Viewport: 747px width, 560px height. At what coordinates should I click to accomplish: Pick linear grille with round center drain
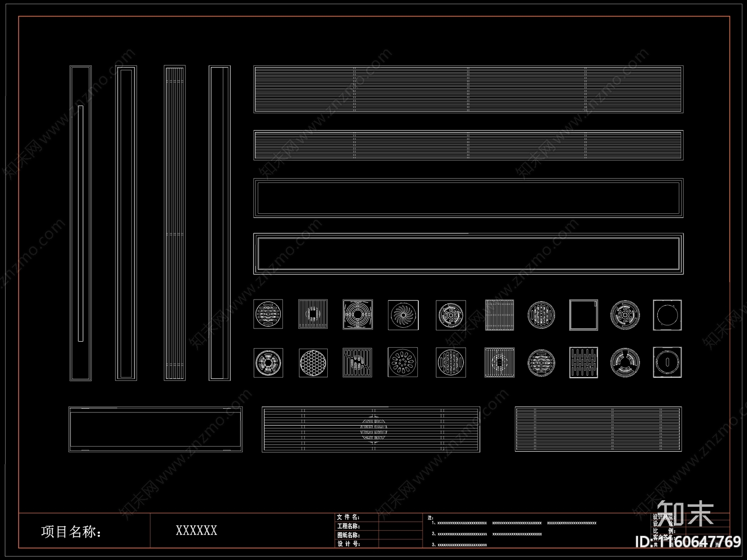[371, 430]
